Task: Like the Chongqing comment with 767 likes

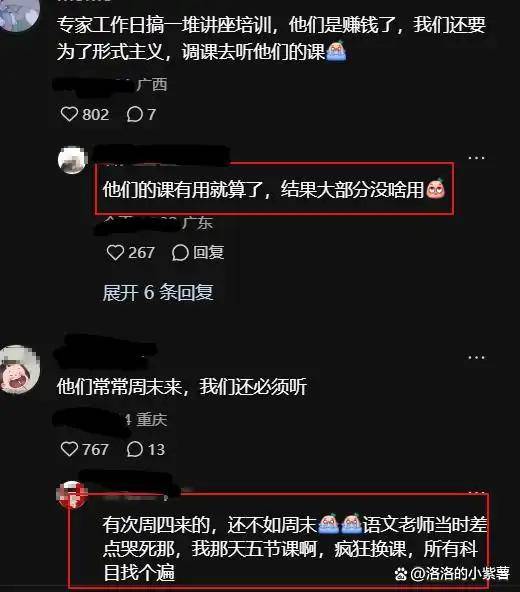Action: (69, 449)
